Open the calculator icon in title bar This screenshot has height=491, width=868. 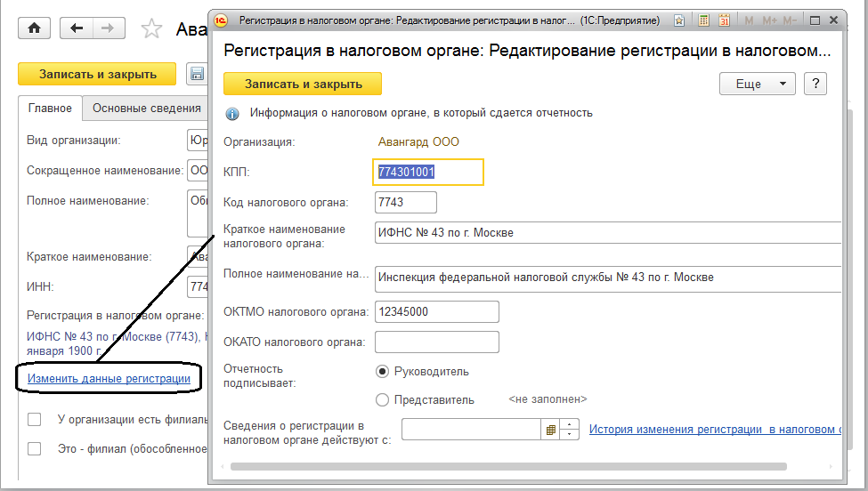pyautogui.click(x=704, y=19)
